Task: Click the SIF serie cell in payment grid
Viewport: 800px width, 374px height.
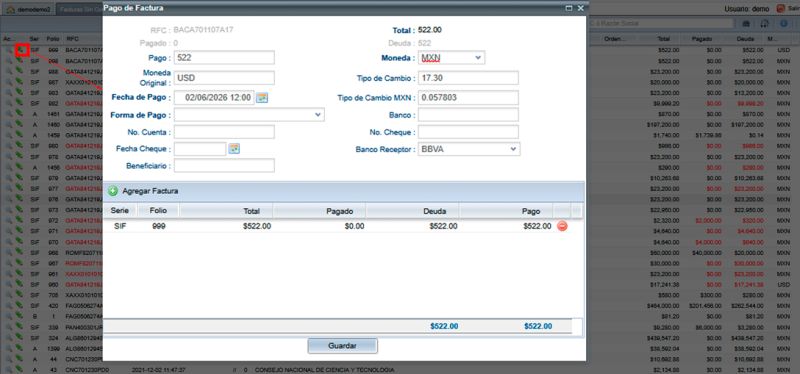Action: [x=119, y=226]
